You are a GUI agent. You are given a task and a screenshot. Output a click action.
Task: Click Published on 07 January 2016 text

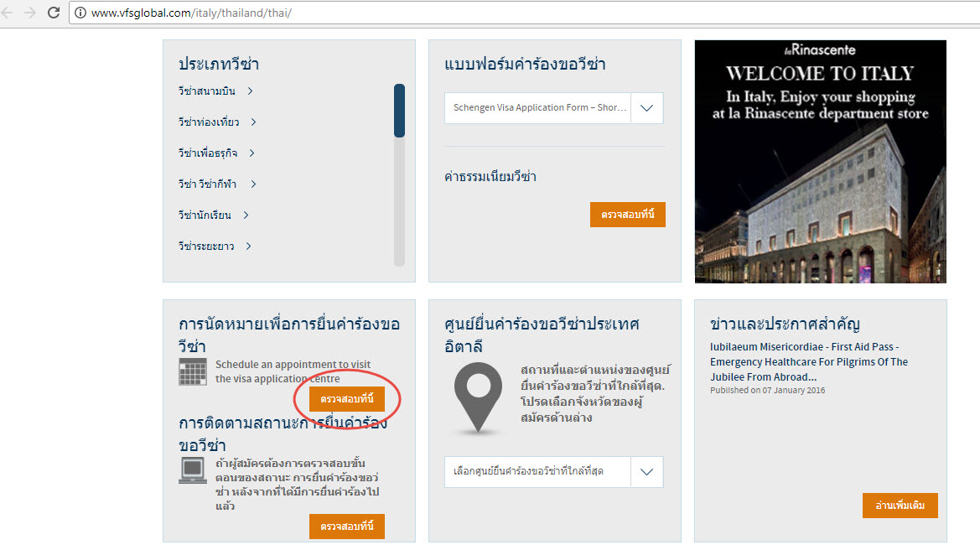tap(768, 390)
